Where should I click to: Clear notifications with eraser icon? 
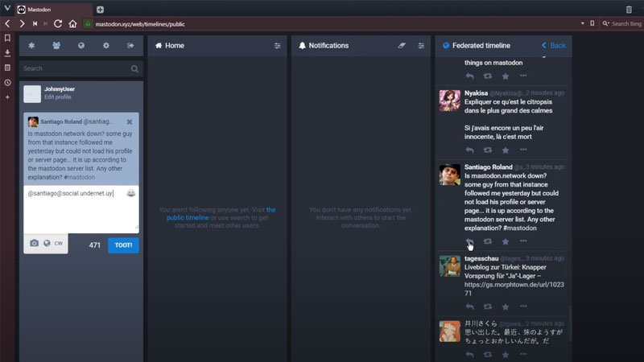click(402, 46)
